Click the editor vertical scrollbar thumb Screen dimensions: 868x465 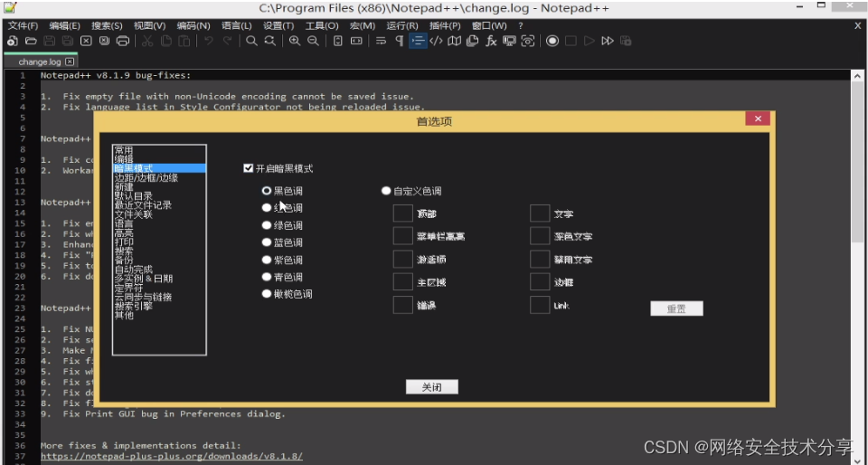[856, 160]
